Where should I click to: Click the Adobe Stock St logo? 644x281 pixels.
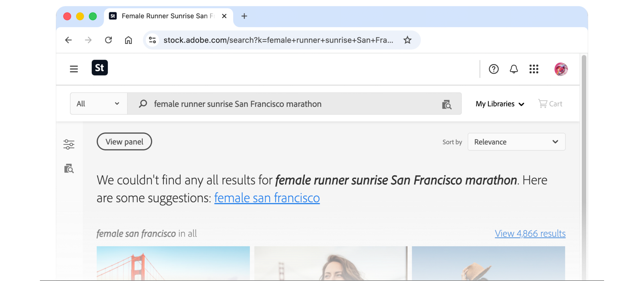click(99, 68)
